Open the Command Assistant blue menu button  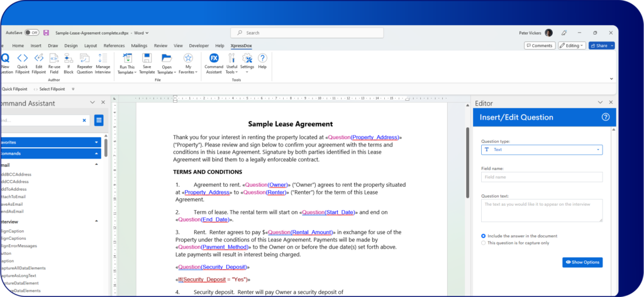tap(99, 120)
